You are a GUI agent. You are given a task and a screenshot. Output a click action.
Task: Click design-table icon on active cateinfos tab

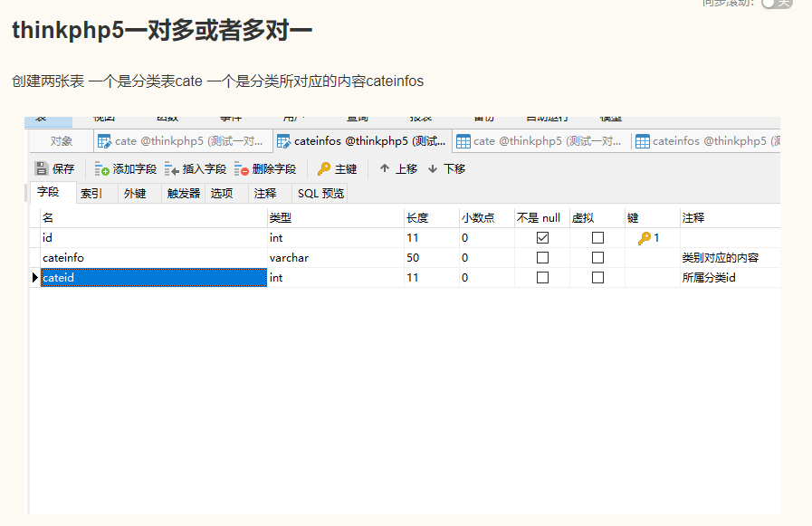(283, 141)
